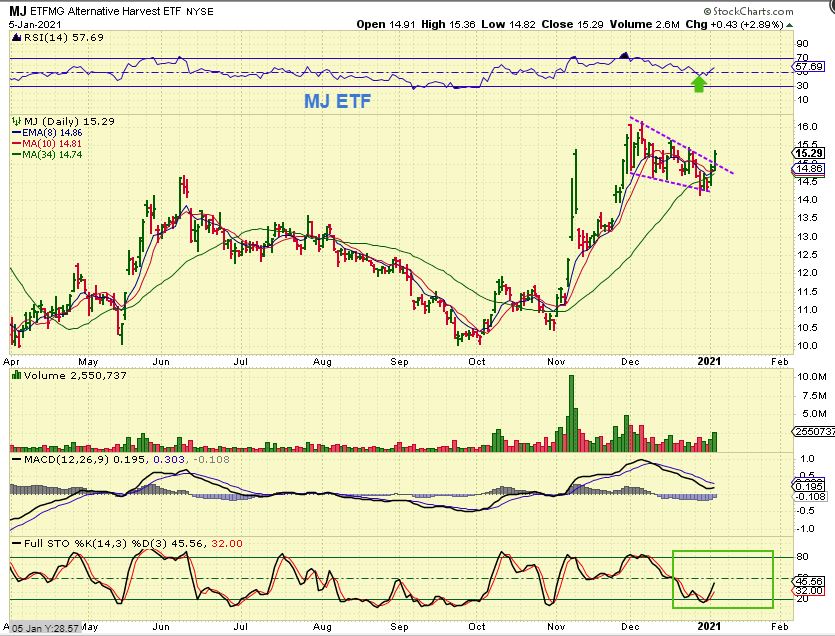Click the tallest November volume bar
Screen dimensions: 835x636
[571, 413]
